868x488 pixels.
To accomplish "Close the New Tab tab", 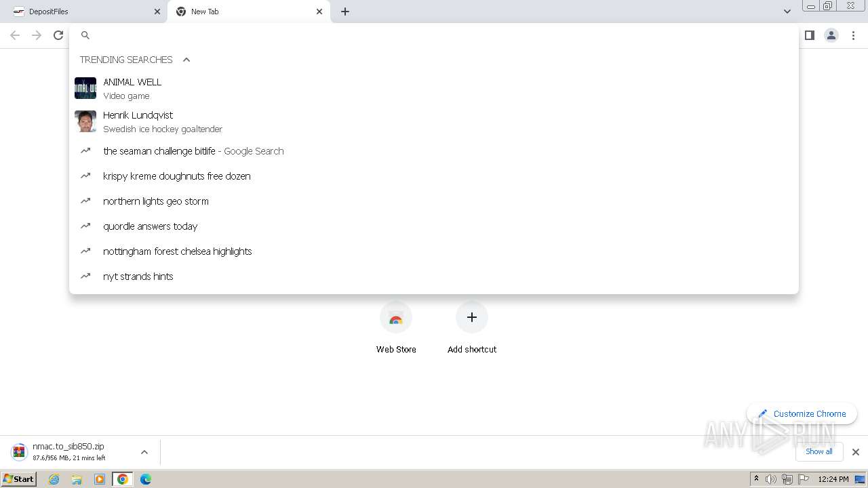I will (x=319, y=12).
